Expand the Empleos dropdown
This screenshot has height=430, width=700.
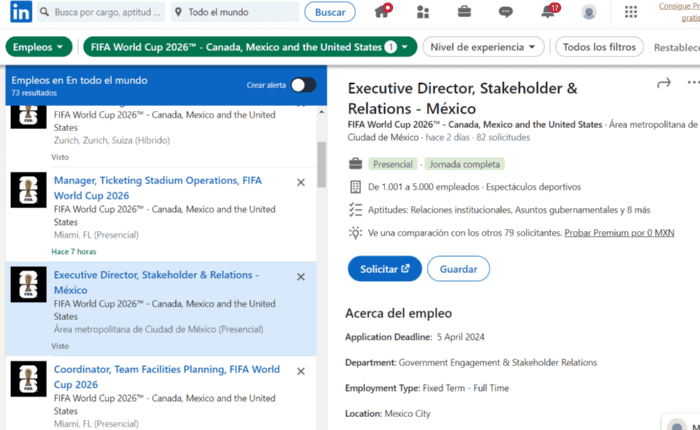[x=39, y=47]
